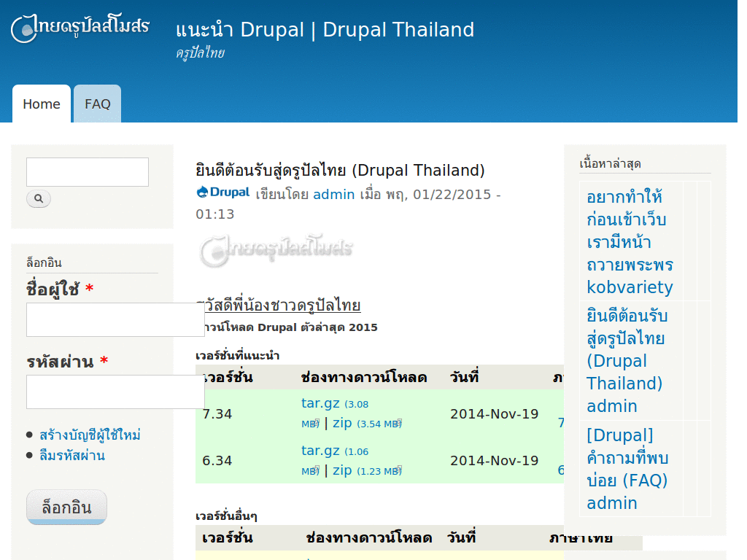The height and width of the screenshot is (560, 747).
Task: Download tar.gz for version 6.34
Action: click(x=320, y=451)
